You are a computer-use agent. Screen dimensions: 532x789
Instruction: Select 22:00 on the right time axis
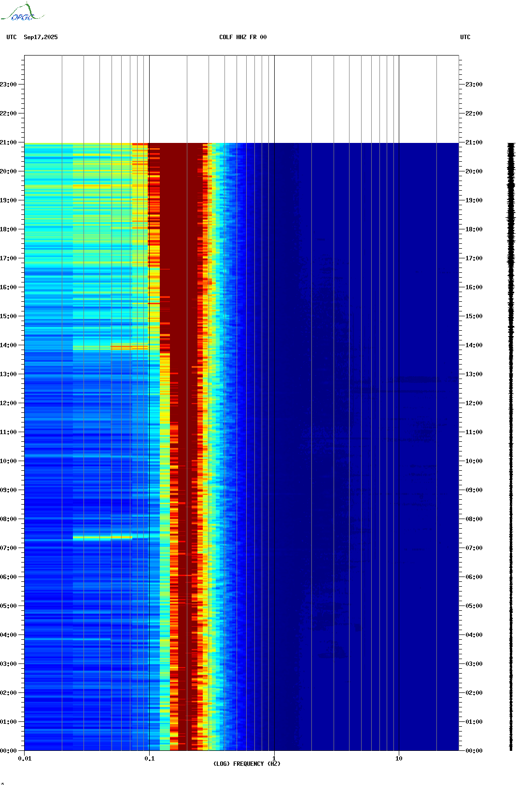pos(474,113)
